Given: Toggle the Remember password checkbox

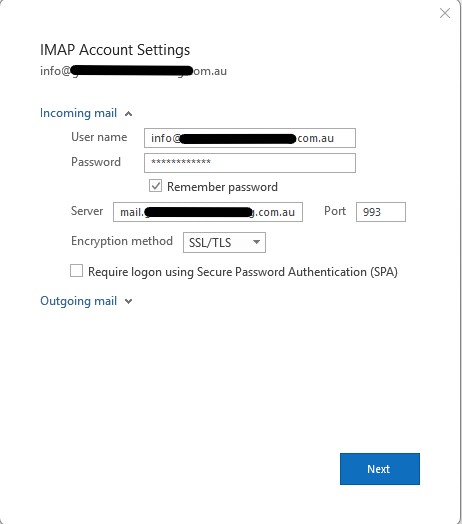Looking at the screenshot, I should click(x=155, y=186).
